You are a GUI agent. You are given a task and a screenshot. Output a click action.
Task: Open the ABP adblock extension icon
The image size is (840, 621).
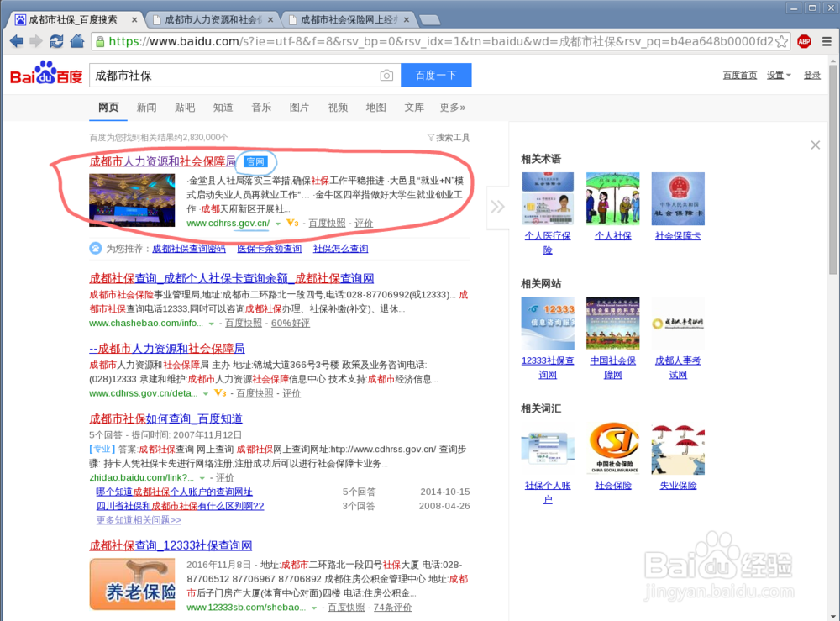[x=804, y=41]
